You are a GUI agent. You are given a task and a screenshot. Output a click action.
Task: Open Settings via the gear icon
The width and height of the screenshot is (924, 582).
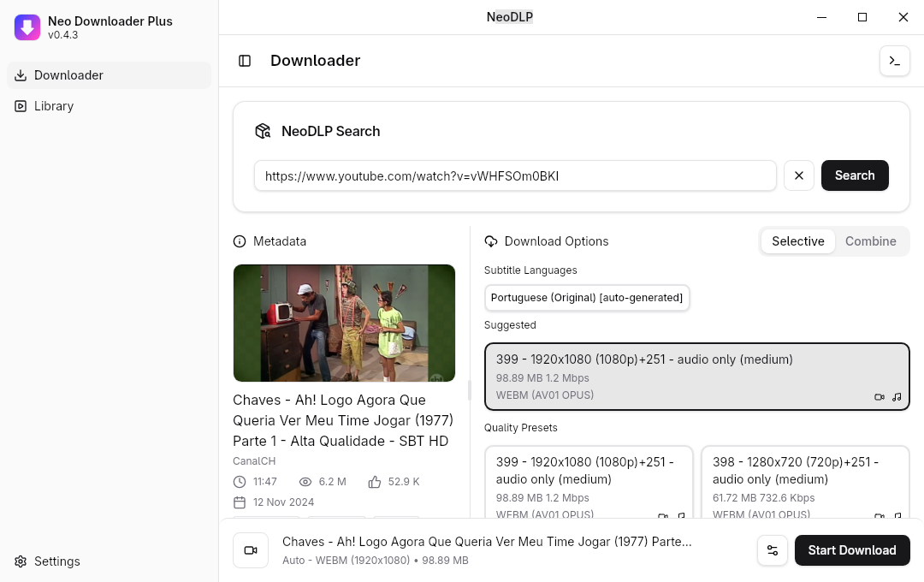(21, 561)
